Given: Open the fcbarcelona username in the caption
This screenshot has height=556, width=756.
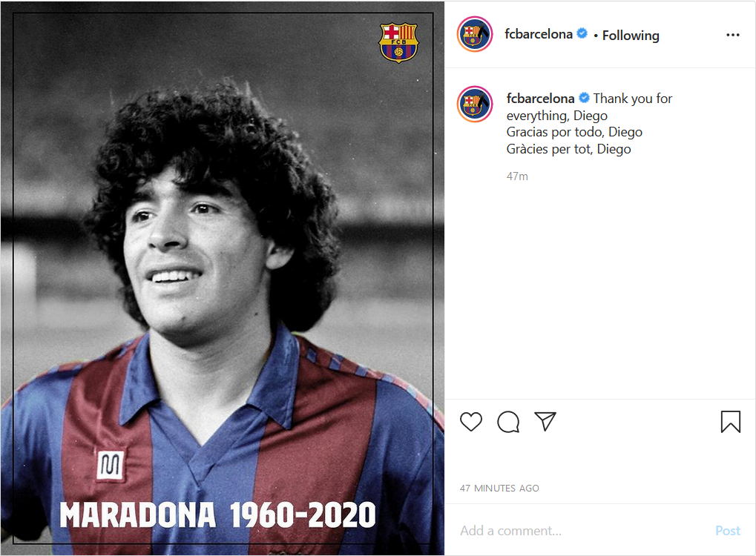Looking at the screenshot, I should coord(541,99).
